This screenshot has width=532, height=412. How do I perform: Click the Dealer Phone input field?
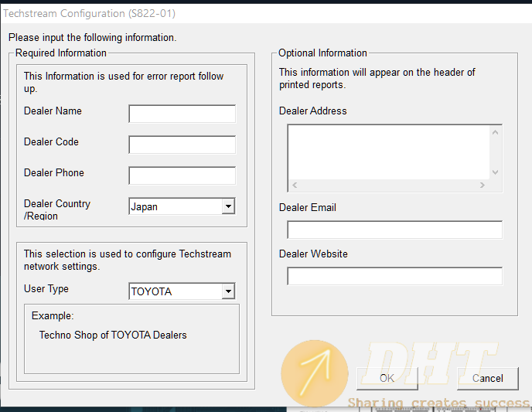pos(182,175)
